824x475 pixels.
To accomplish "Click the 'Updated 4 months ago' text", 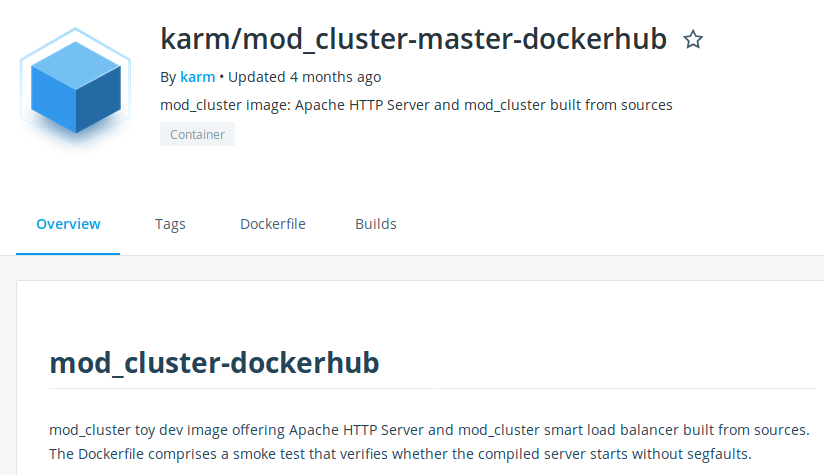I will pos(305,77).
